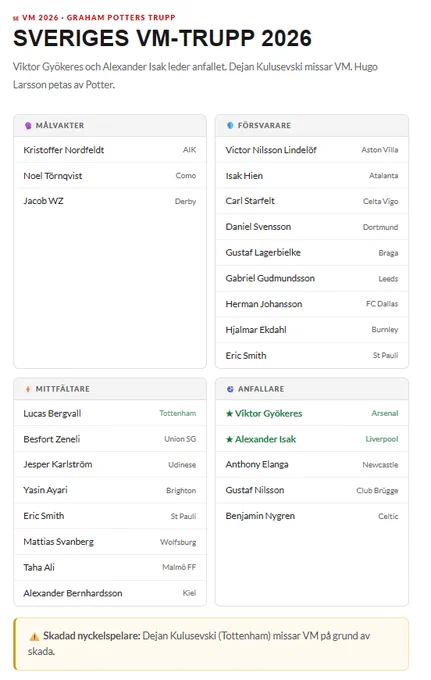Click the Mattias Svanberg player name
Image resolution: width=431 pixels, height=680 pixels.
click(x=59, y=542)
